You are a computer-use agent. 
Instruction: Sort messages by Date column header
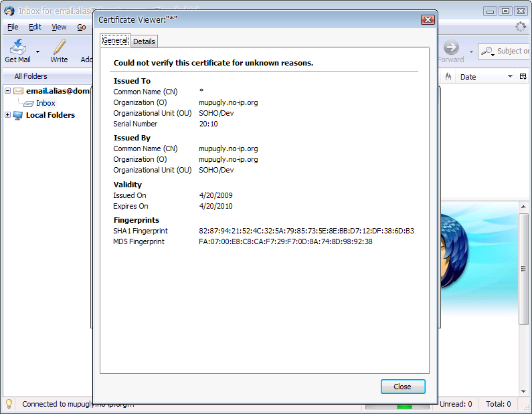pos(482,77)
